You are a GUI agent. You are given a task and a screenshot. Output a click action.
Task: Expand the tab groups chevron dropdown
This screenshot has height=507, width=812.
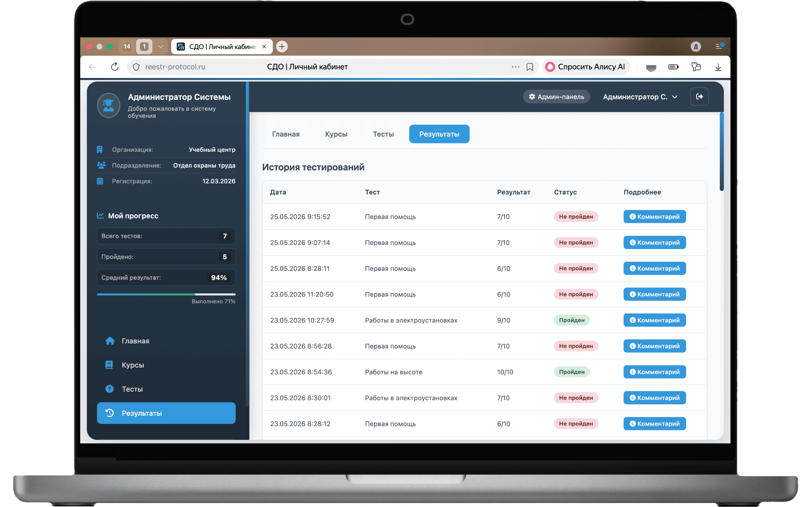161,47
